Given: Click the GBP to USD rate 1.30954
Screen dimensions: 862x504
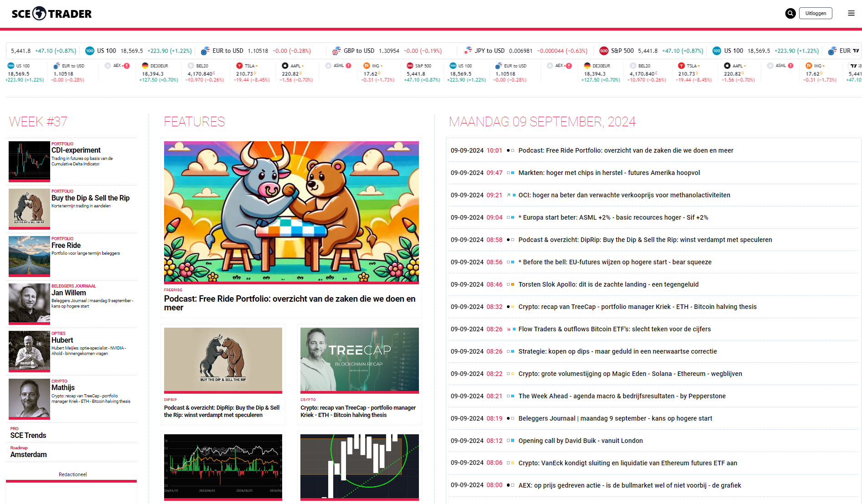Looking at the screenshot, I should 389,51.
